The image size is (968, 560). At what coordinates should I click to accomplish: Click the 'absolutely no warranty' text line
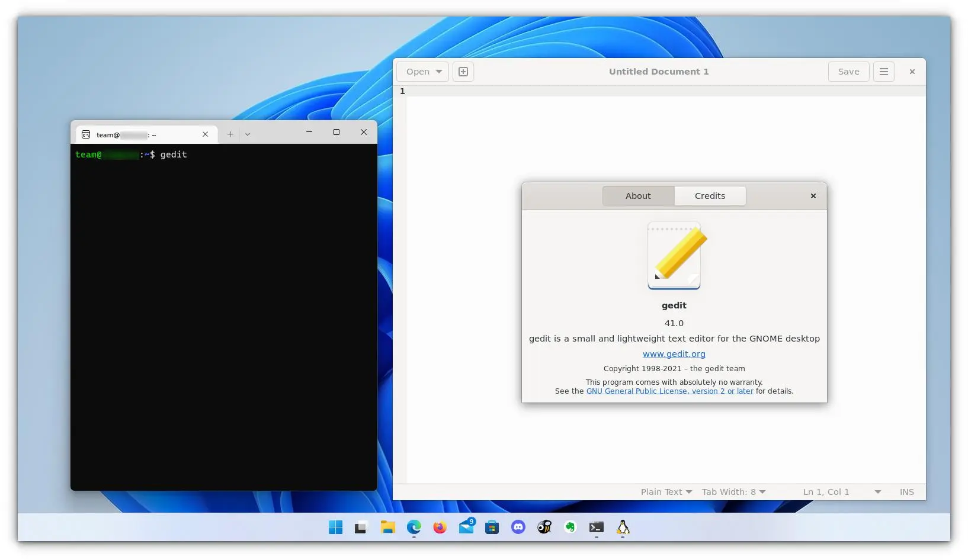tap(674, 382)
